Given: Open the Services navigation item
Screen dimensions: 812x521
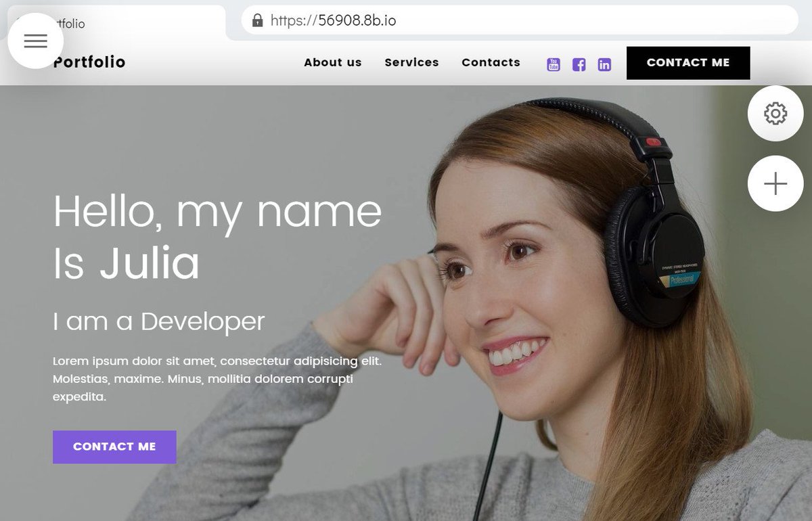Looking at the screenshot, I should click(x=412, y=62).
